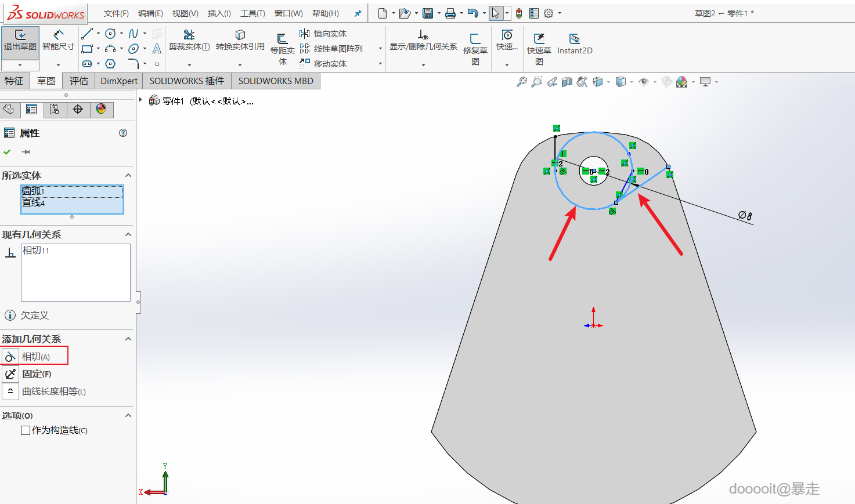855x504 pixels.
Task: Select the sketch Text (A) tool
Action: coord(157,49)
